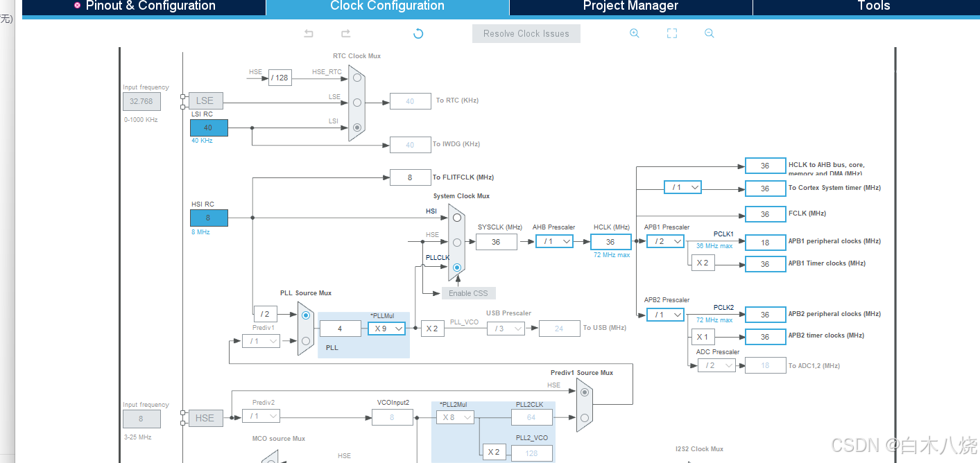Click the HSE input frequency field

click(141, 419)
